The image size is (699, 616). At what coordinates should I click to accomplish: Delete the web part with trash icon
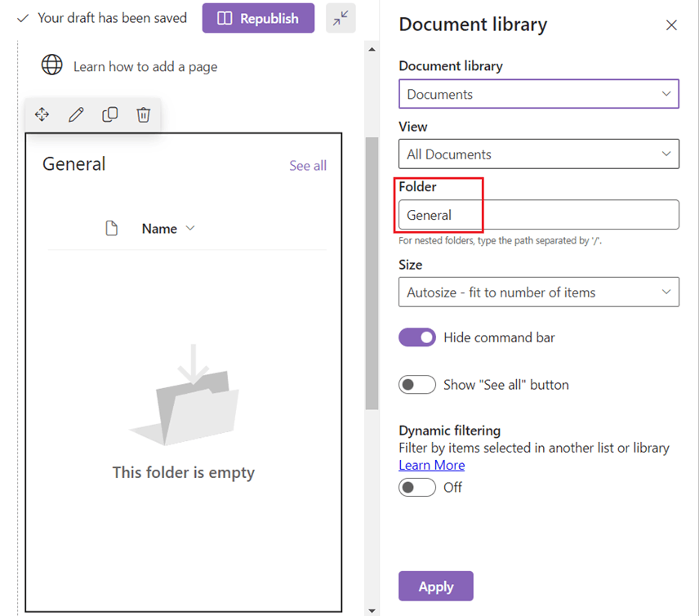pyautogui.click(x=143, y=114)
